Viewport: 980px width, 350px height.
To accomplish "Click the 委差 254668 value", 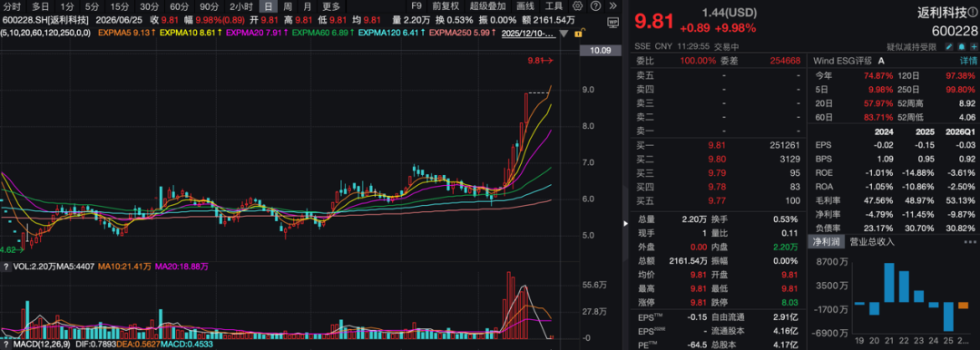I will pos(784,61).
